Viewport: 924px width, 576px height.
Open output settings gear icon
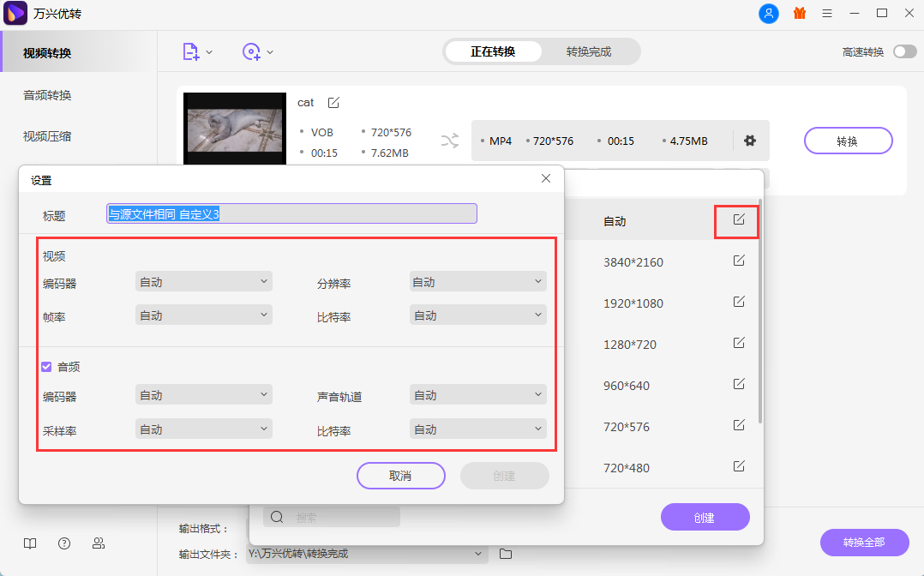(750, 141)
